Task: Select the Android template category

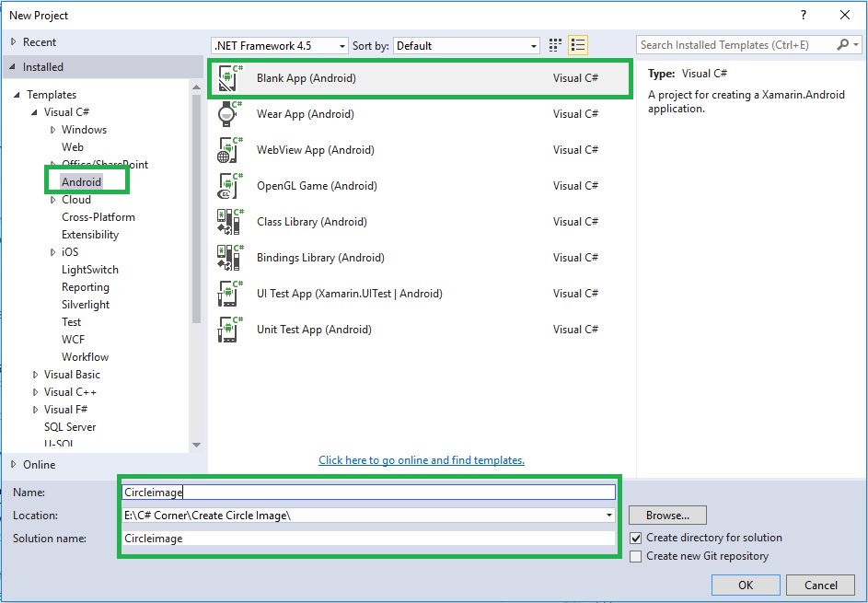Action: pos(81,182)
